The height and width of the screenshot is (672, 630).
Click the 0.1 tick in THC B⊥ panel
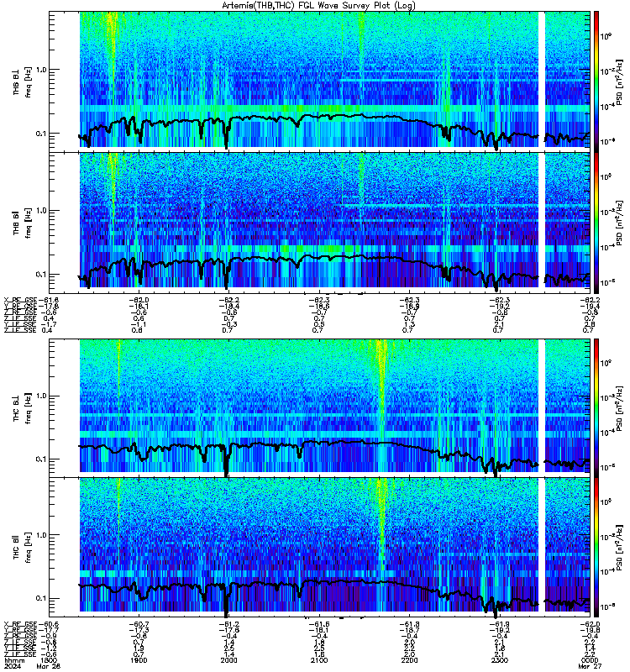[41, 459]
